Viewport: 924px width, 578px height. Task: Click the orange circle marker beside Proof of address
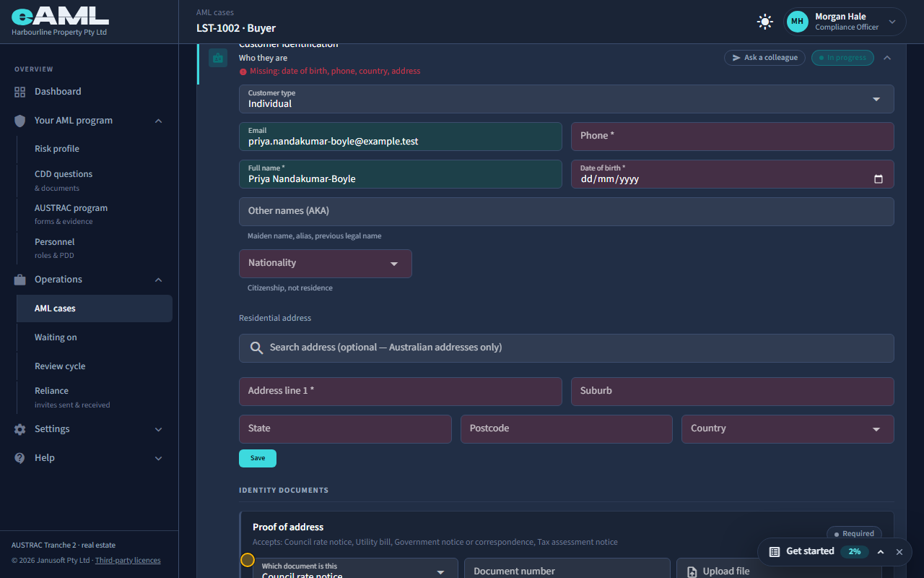coord(248,560)
